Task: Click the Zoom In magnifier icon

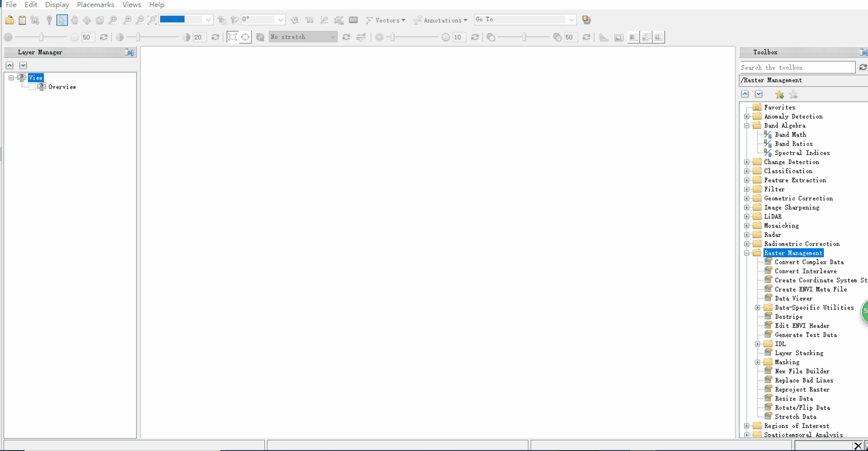Action: click(x=127, y=20)
